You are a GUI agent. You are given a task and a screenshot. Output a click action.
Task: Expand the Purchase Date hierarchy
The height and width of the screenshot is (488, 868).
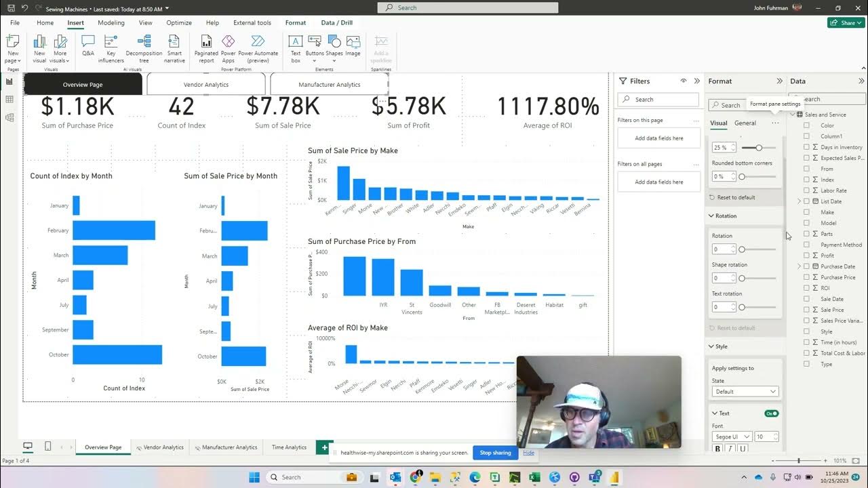pyautogui.click(x=800, y=266)
